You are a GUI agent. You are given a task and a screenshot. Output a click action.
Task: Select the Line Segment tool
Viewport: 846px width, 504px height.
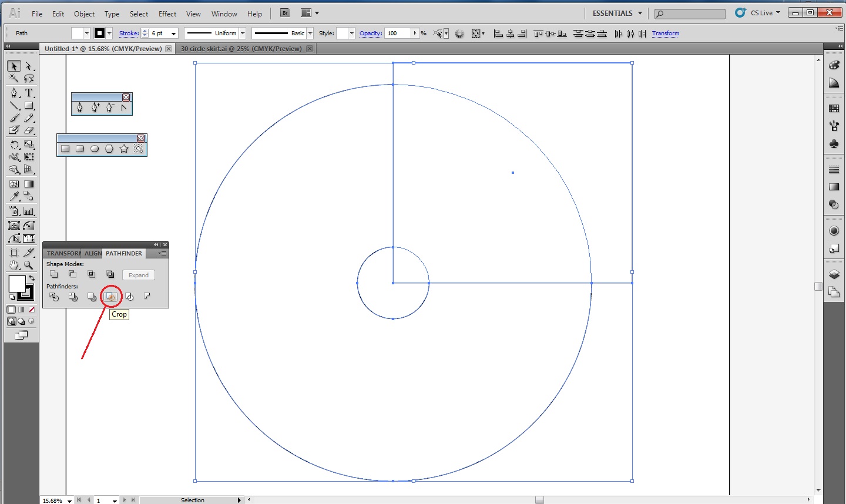point(14,106)
